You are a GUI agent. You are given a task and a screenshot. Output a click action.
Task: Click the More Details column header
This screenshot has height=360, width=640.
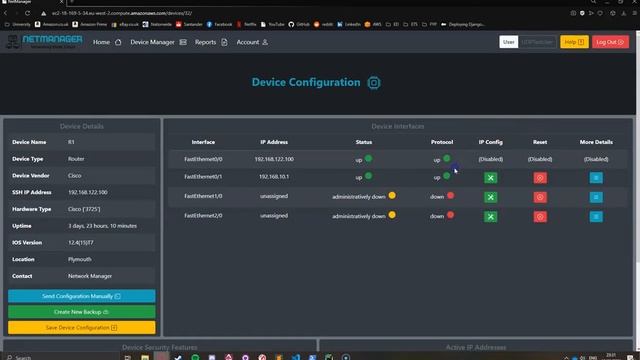click(596, 142)
